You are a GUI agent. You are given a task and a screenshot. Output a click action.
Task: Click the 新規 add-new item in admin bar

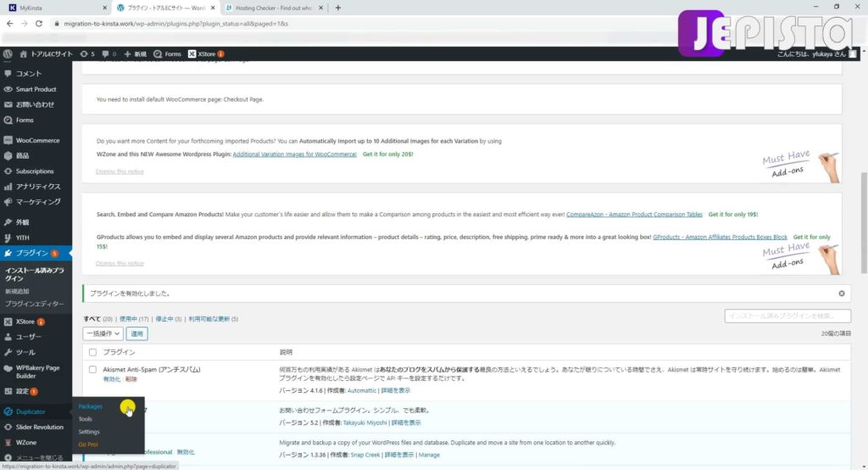[x=135, y=53]
